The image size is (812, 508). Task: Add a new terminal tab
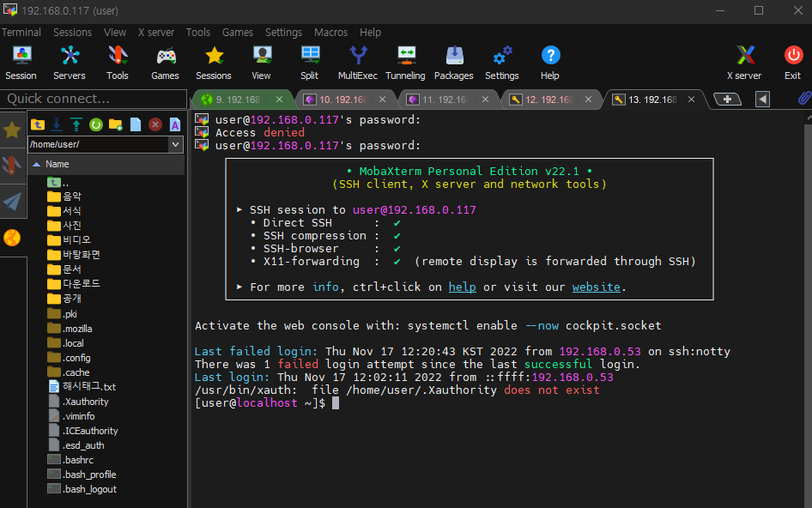click(x=727, y=99)
